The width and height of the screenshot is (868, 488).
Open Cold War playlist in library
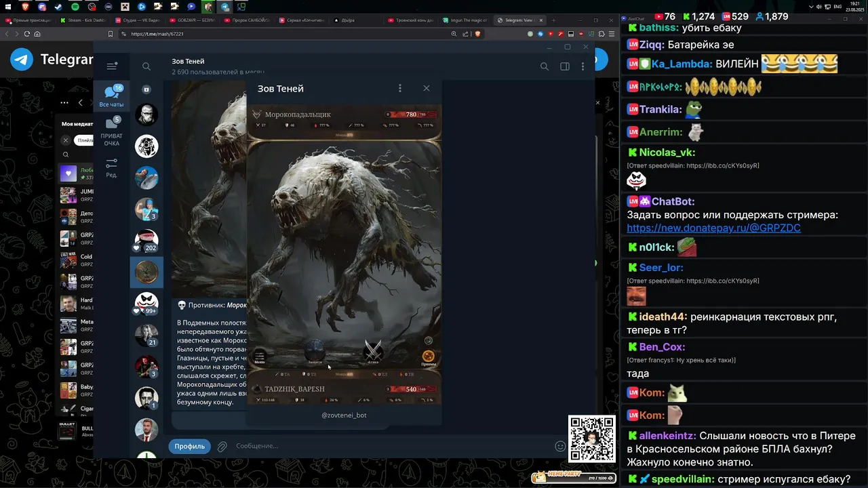click(x=76, y=260)
